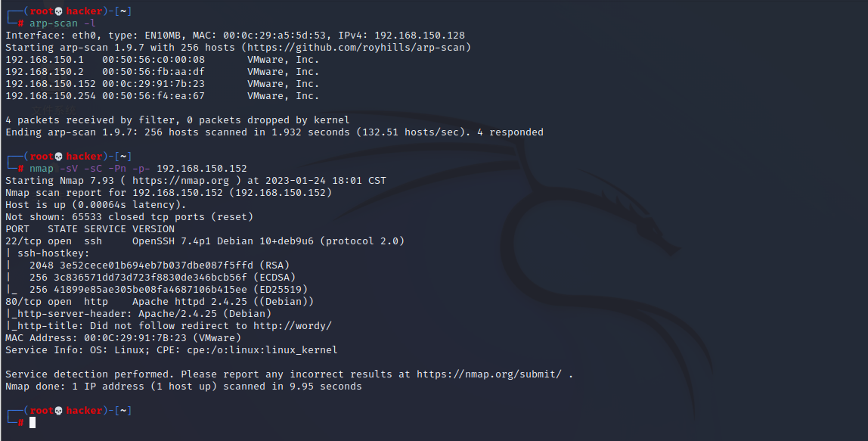Click the skull icon in the first prompt
This screenshot has width=868, height=441.
(59, 11)
